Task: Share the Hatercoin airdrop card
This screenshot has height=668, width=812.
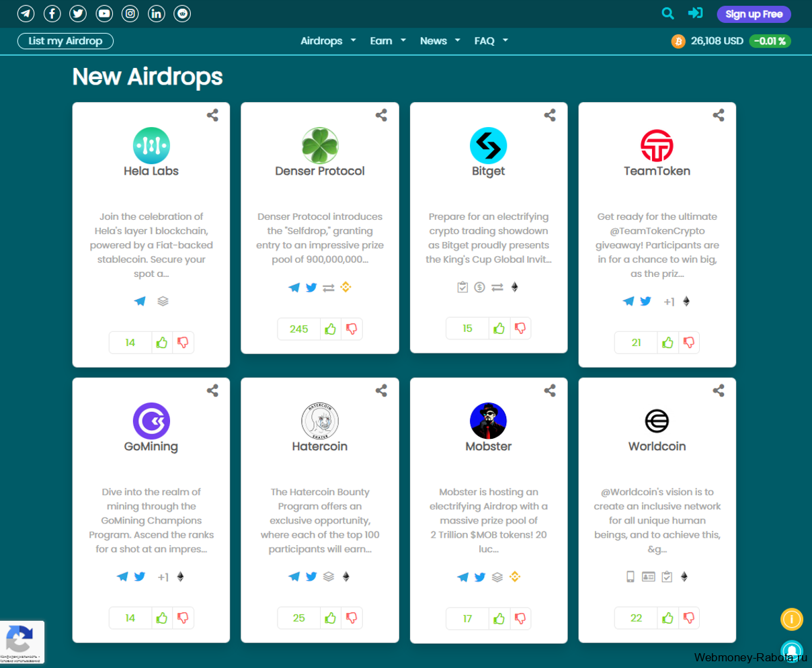Action: 381,390
